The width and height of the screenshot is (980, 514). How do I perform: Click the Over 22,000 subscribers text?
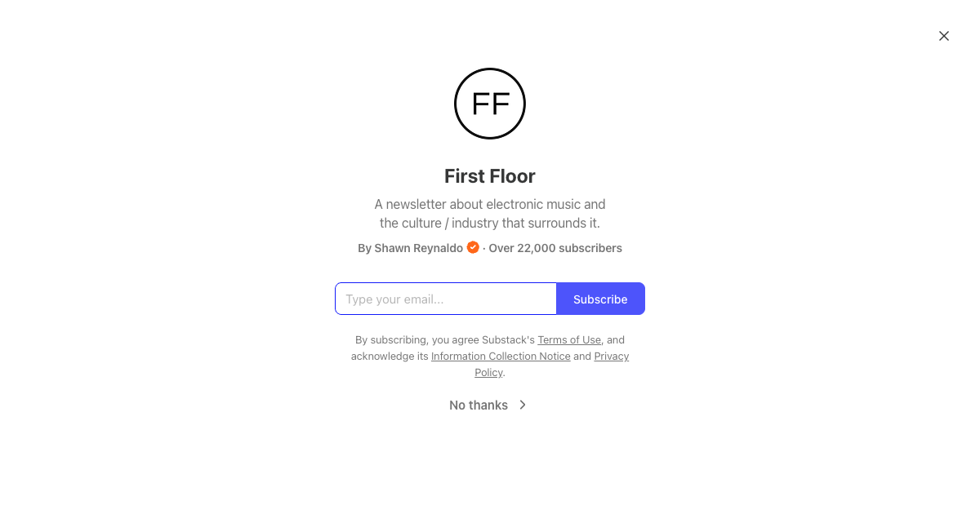click(x=555, y=247)
